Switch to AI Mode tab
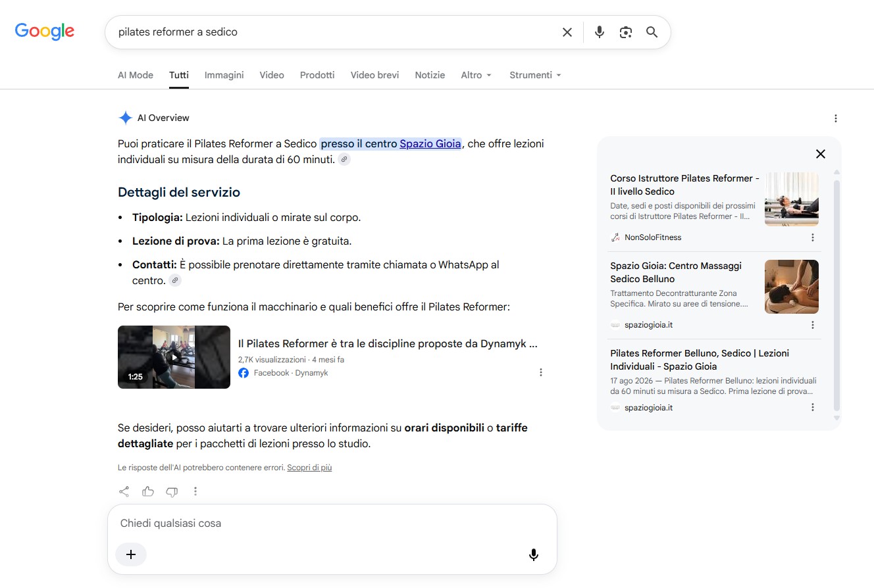Viewport: 874px width, 588px height. coord(136,75)
